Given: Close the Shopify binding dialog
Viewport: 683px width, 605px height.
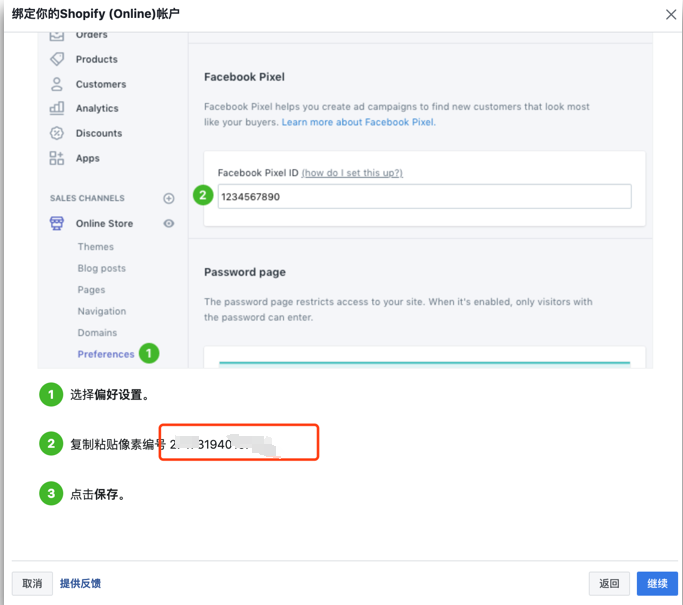Looking at the screenshot, I should pos(671,14).
